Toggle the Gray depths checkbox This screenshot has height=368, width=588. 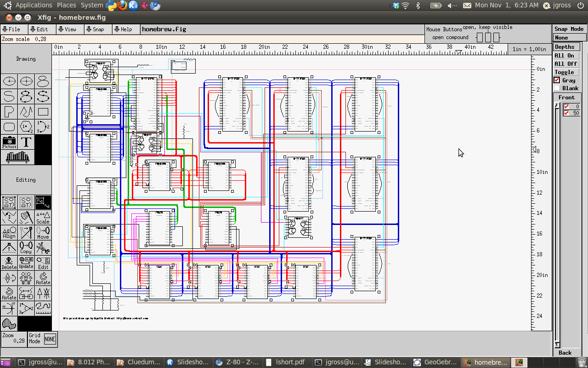[557, 80]
